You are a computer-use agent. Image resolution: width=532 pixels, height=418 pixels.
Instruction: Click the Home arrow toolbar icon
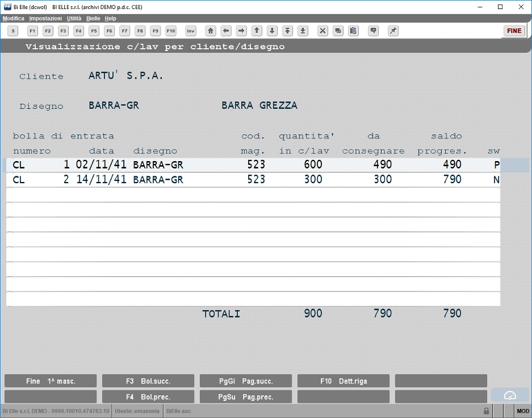click(x=211, y=31)
